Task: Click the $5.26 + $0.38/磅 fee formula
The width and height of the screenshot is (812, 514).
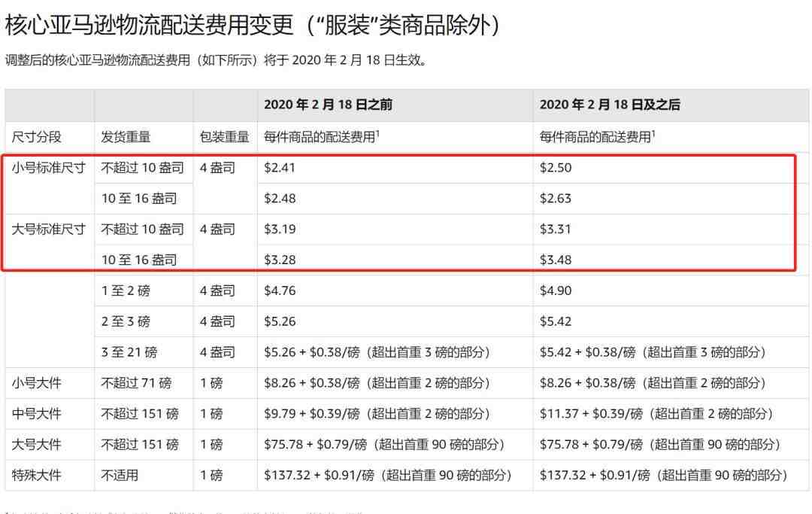Action: (377, 352)
